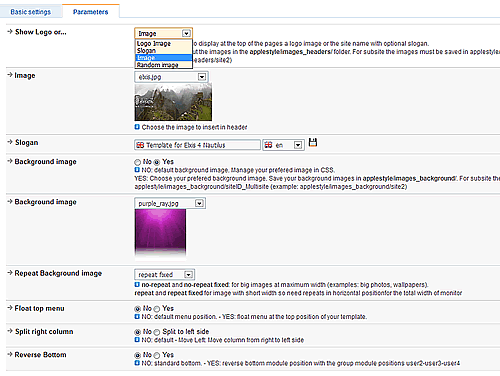Click info icon under Float top menu

point(137,316)
